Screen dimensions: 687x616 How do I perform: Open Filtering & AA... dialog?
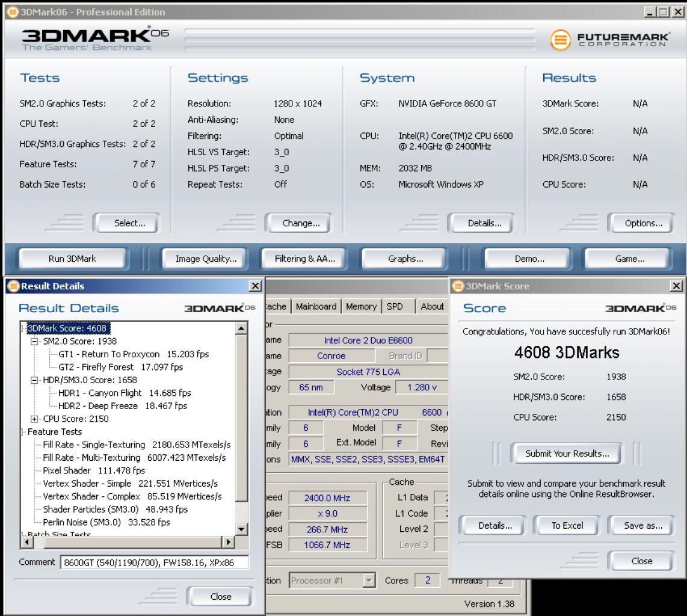click(x=304, y=259)
